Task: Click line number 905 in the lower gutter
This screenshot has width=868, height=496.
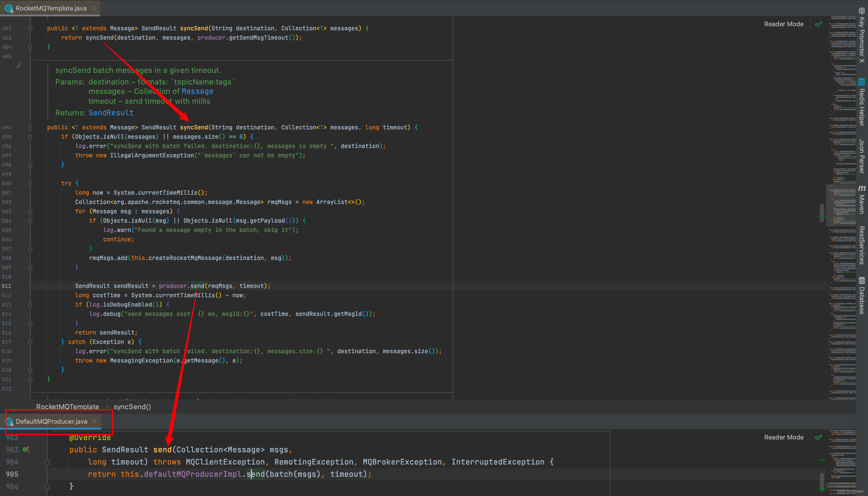Action: click(12, 474)
